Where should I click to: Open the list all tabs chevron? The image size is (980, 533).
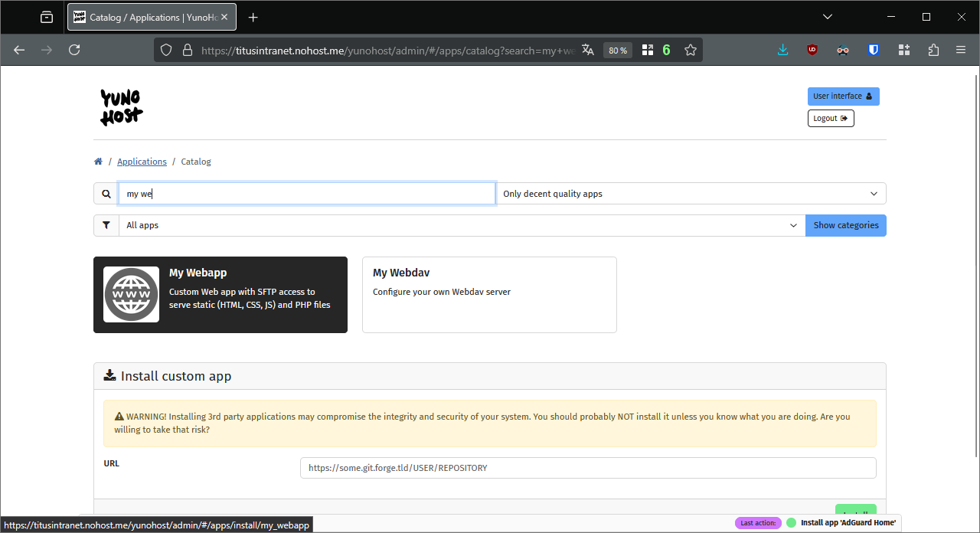pyautogui.click(x=828, y=17)
